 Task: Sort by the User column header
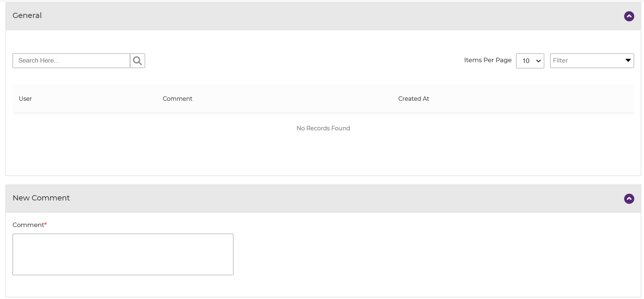[25, 99]
